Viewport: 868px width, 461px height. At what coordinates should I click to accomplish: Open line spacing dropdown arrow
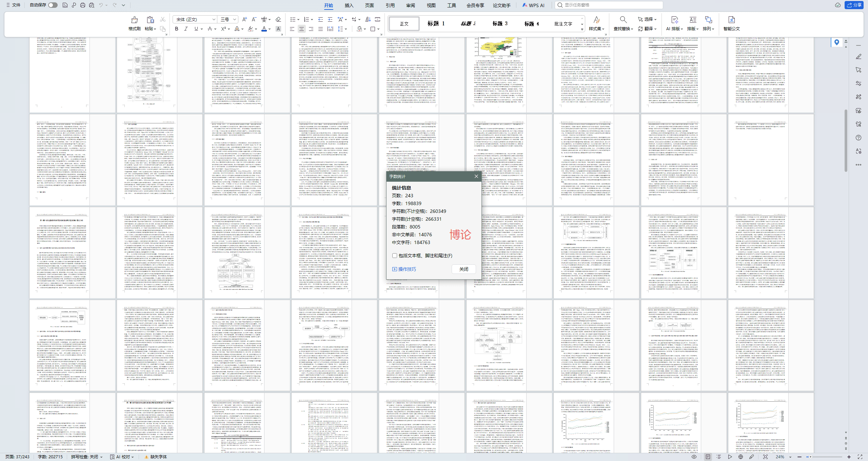346,29
